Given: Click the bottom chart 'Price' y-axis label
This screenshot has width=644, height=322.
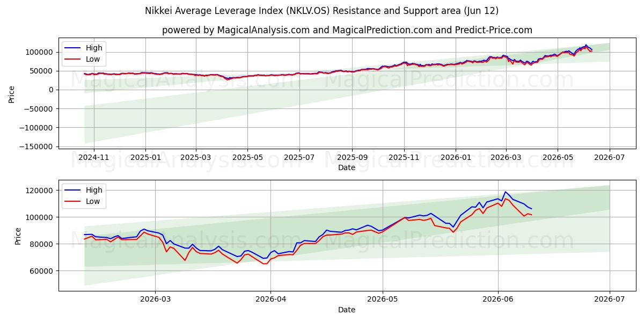Looking at the screenshot, I should pos(18,236).
